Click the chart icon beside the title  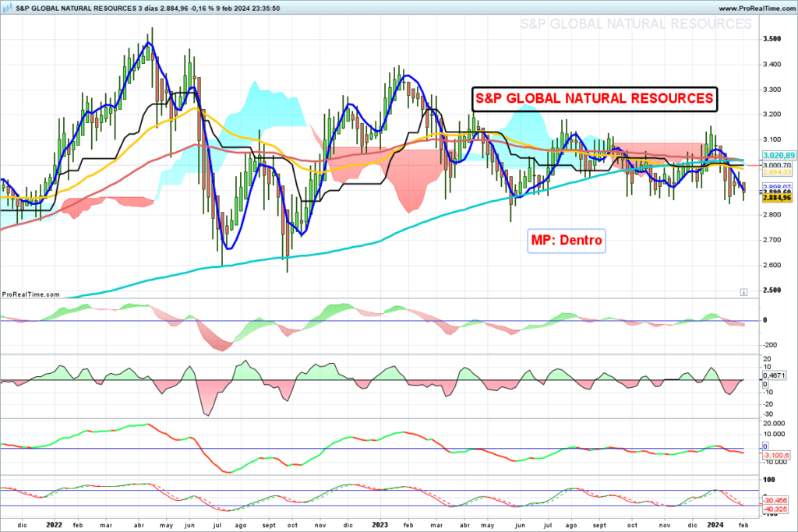(x=8, y=8)
